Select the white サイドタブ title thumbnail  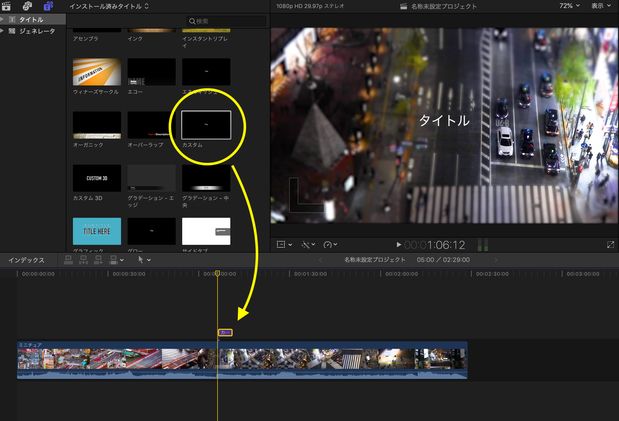tap(206, 231)
